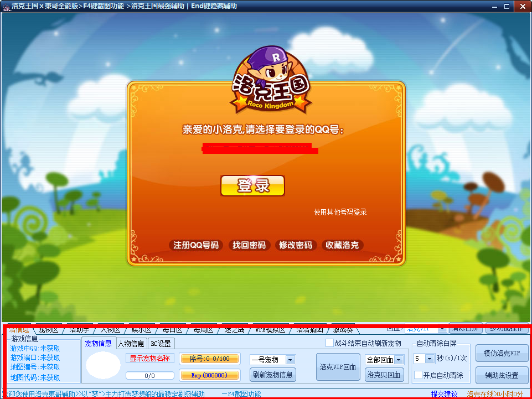Screen dimensions: 532x399
Task: Switch to the 洛助手 tab
Action: 80,329
